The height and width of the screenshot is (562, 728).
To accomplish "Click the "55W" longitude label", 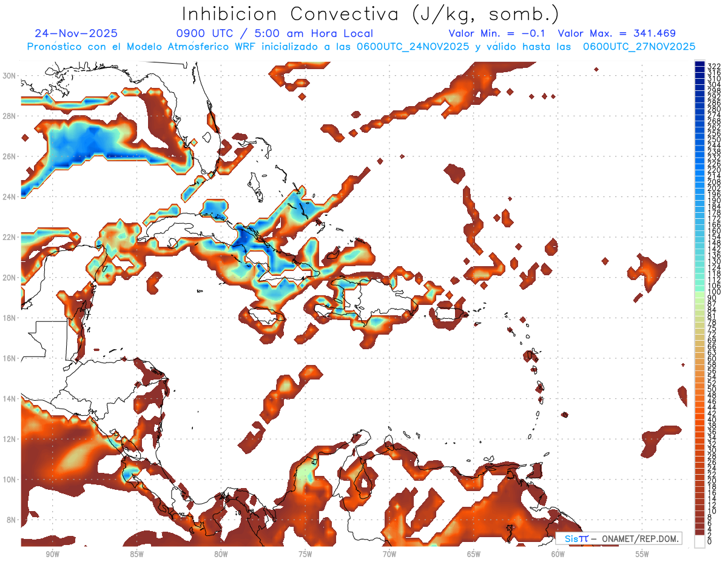I will pyautogui.click(x=642, y=554).
